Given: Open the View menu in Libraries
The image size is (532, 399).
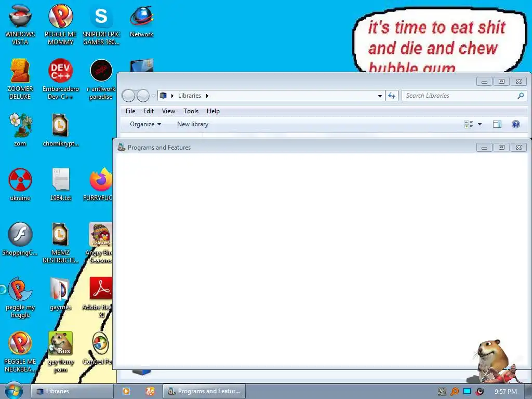Looking at the screenshot, I should pos(168,111).
